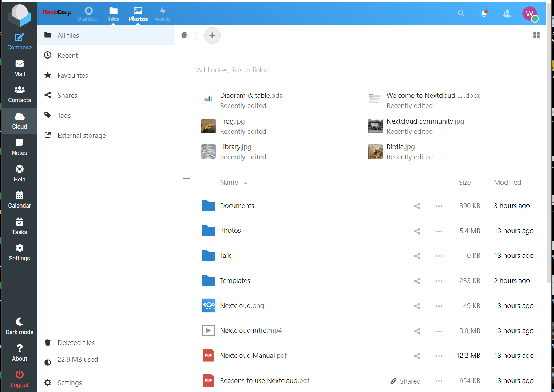Open Contacts in the left sidebar
Screen dimensions: 554x392
(x=20, y=95)
